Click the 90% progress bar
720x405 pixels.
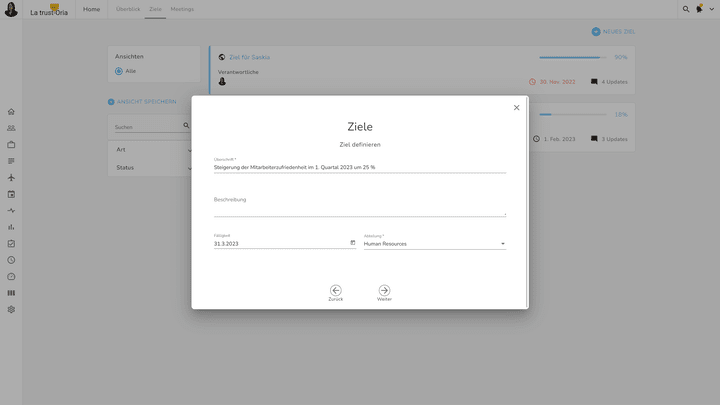point(572,57)
